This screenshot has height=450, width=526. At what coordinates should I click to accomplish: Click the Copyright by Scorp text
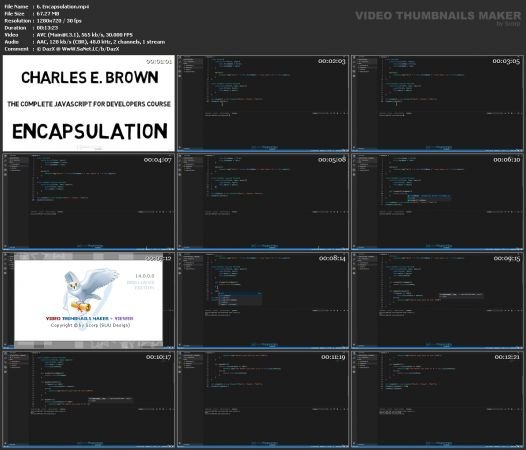(x=90, y=325)
